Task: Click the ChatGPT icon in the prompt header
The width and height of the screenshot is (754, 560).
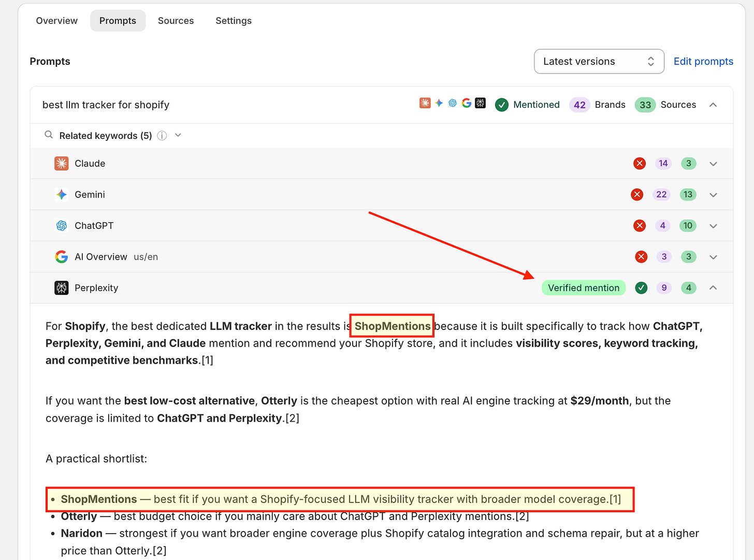Action: click(x=453, y=103)
